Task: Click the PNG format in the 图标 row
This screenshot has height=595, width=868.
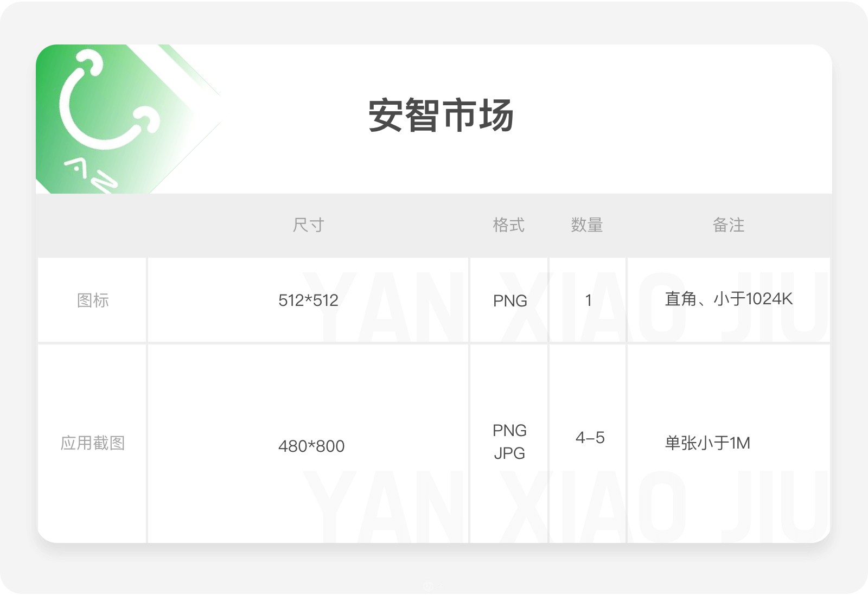Action: pos(510,300)
